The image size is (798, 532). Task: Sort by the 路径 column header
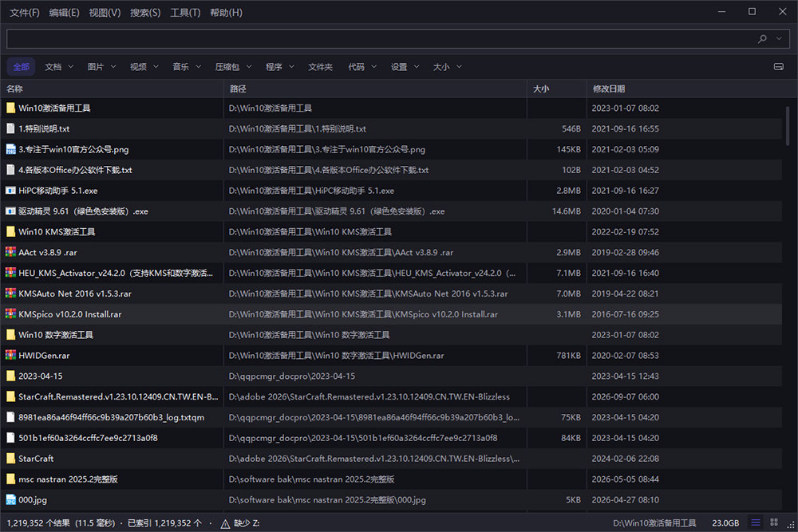tap(375, 89)
